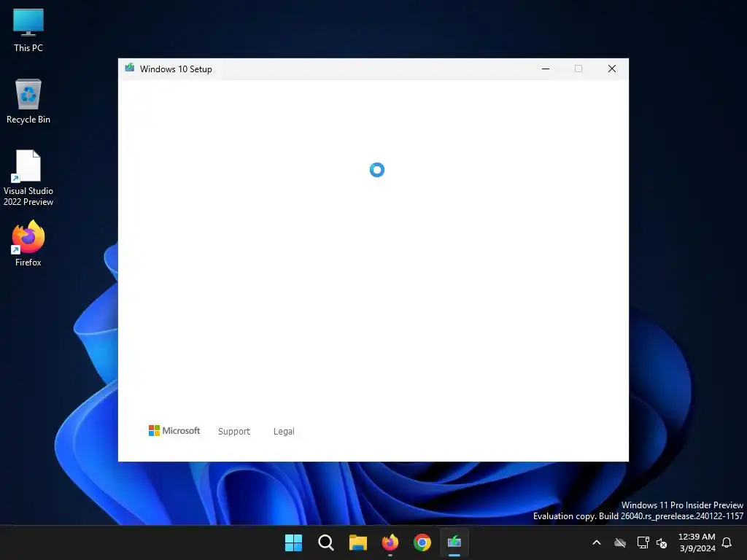
Task: Open the clock and date flyout
Action: pos(697,542)
